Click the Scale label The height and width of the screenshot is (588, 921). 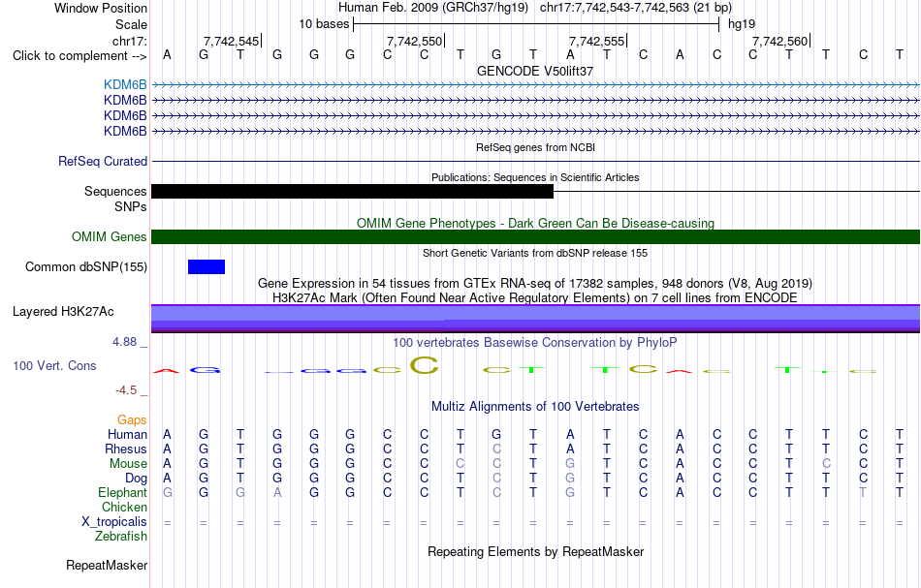(x=131, y=24)
